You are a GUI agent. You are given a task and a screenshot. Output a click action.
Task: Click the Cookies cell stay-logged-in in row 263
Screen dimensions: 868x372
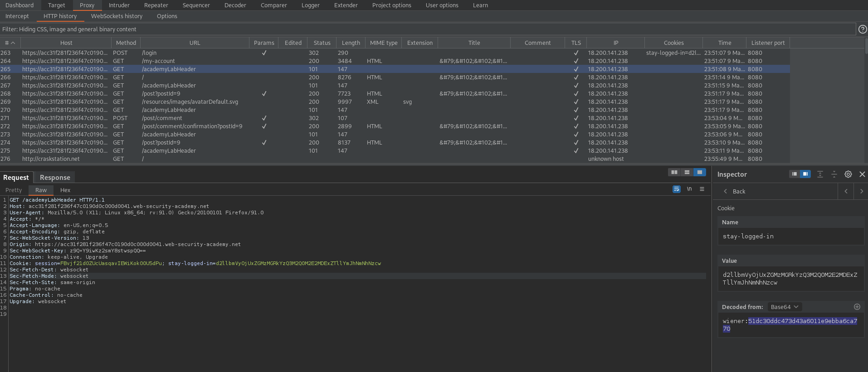(673, 53)
